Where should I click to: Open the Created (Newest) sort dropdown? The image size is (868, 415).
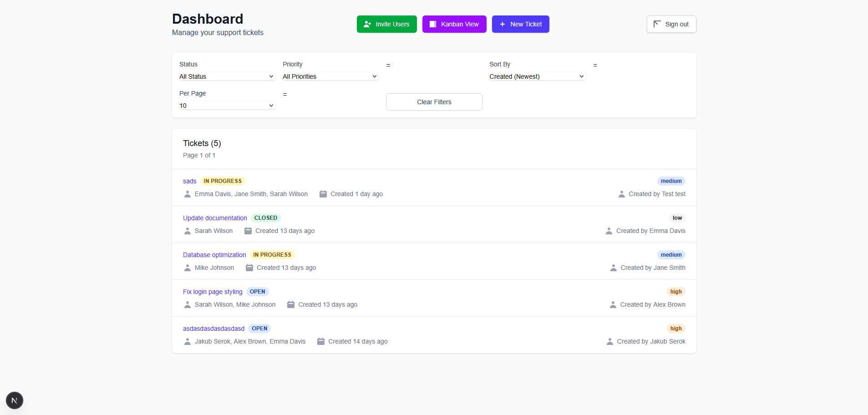(x=537, y=76)
